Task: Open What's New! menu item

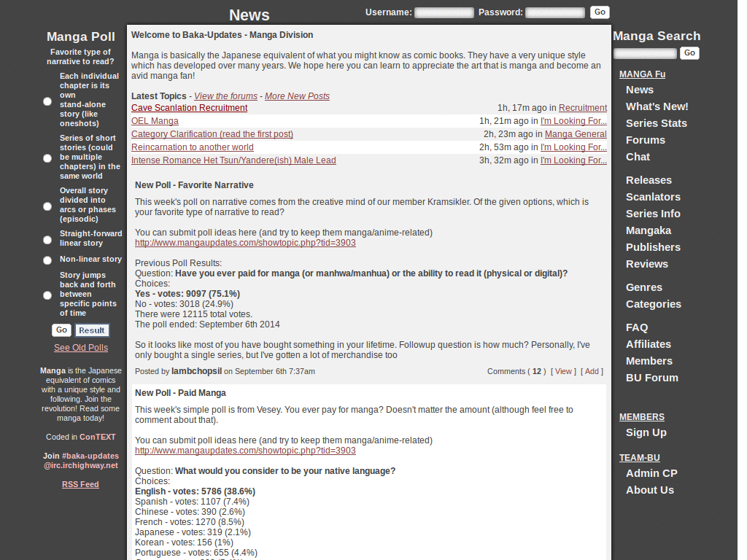Action: 657,106
